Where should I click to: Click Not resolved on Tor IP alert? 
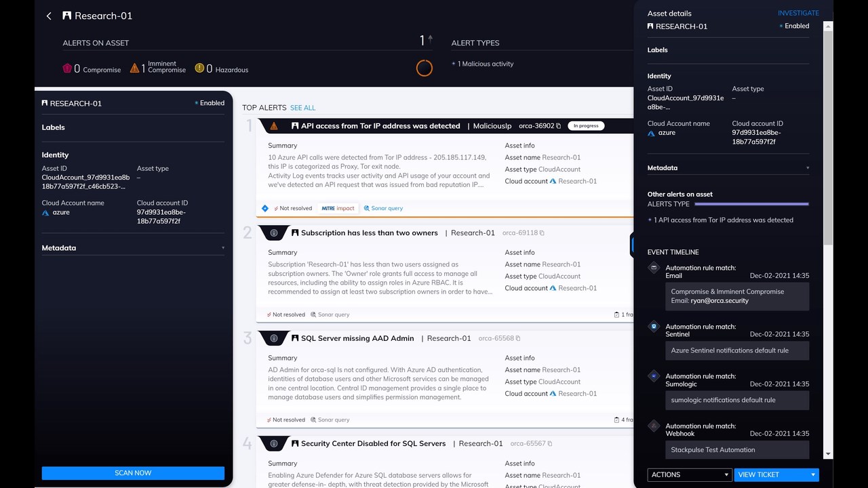point(293,208)
